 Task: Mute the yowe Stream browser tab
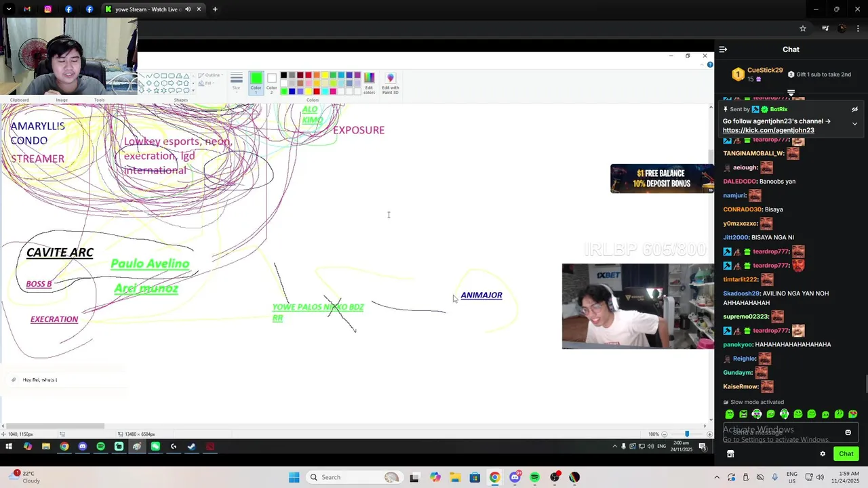point(188,9)
